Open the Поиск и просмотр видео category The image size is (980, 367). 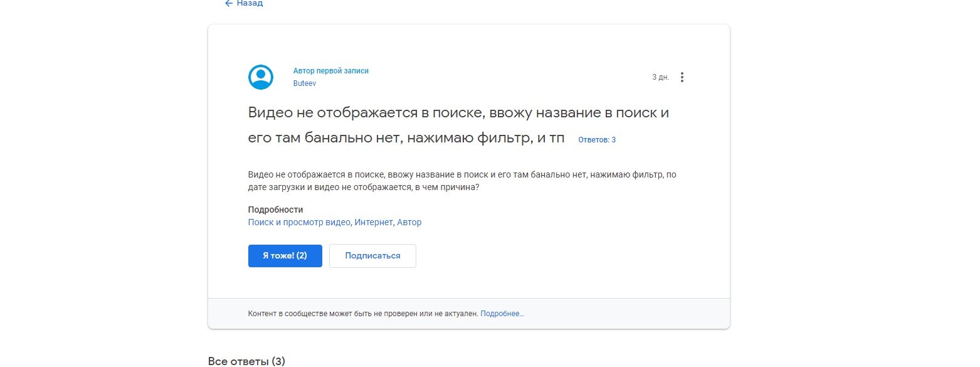pos(300,222)
